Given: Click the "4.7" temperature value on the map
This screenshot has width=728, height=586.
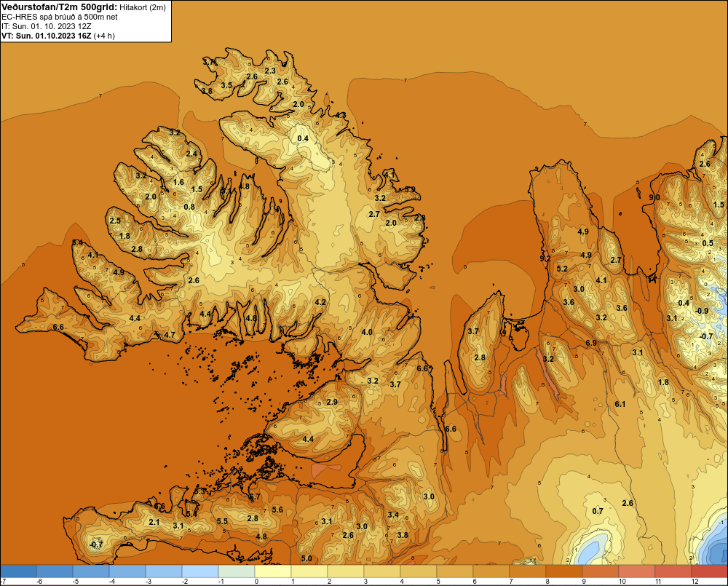Looking at the screenshot, I should click(x=170, y=335).
